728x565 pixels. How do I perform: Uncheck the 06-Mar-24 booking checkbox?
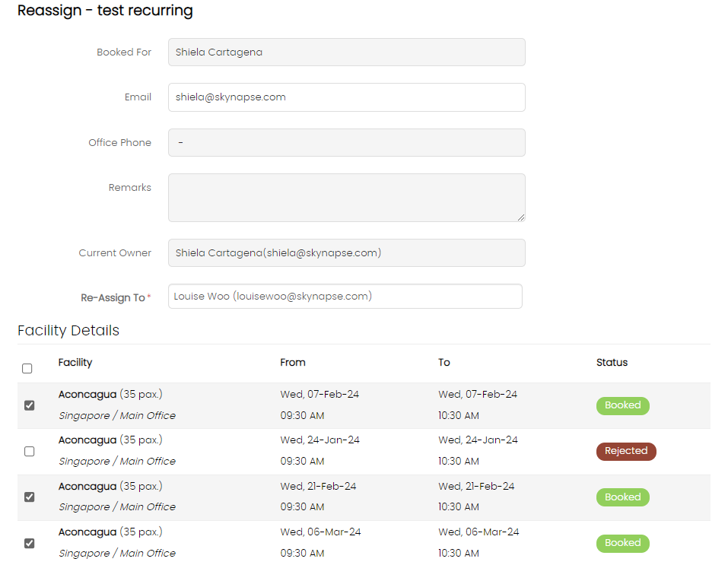coord(29,543)
